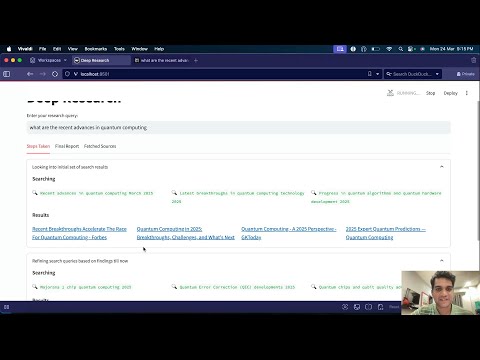
Task: Open the Workspaces dropdown
Action: [49, 60]
